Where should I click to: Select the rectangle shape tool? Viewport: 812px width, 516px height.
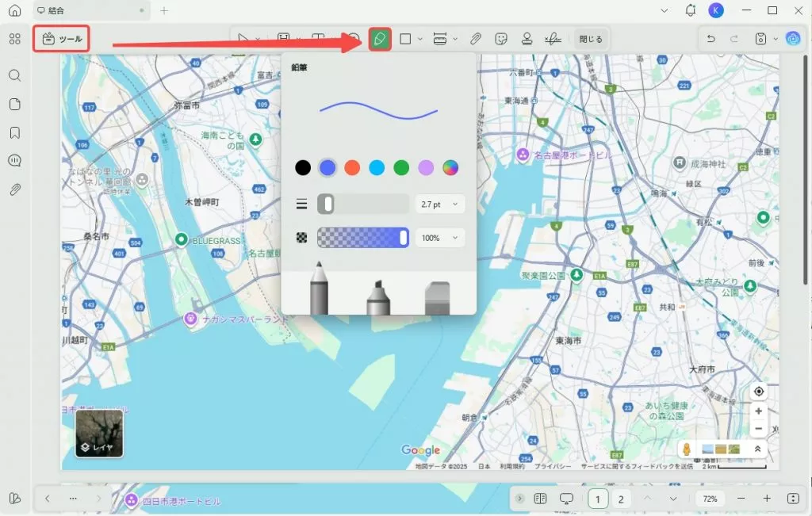click(405, 39)
